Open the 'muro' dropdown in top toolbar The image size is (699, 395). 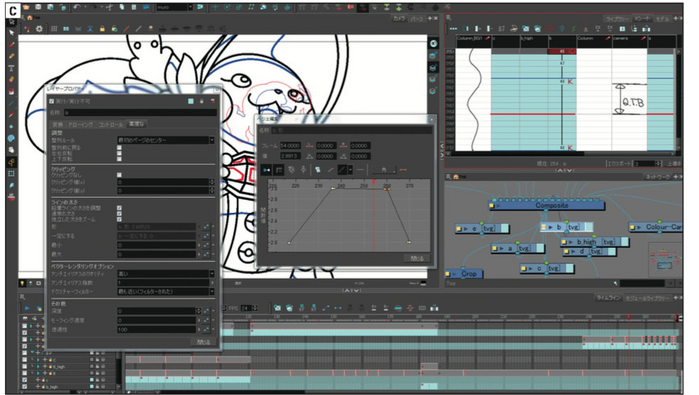190,8
